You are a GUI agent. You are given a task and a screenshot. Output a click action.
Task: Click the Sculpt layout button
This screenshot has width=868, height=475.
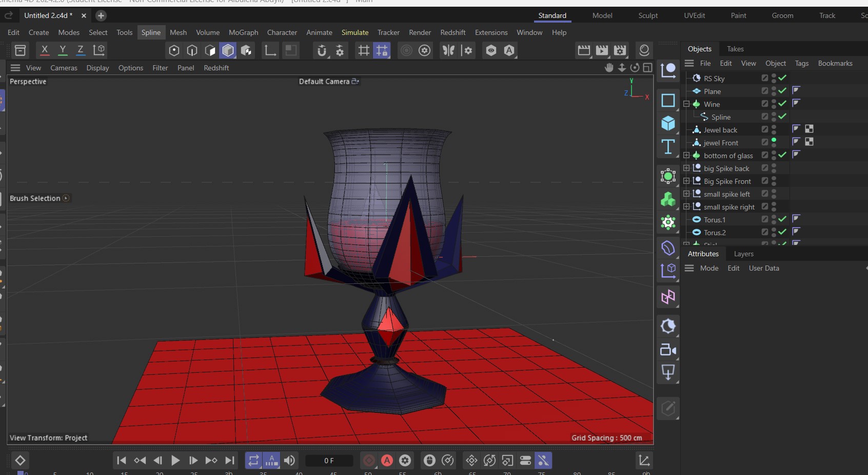point(647,15)
